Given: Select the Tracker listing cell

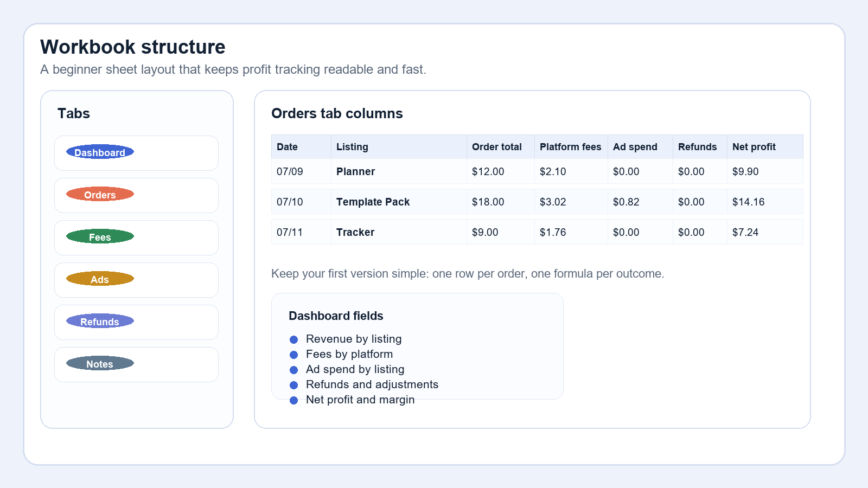Looking at the screenshot, I should 399,232.
